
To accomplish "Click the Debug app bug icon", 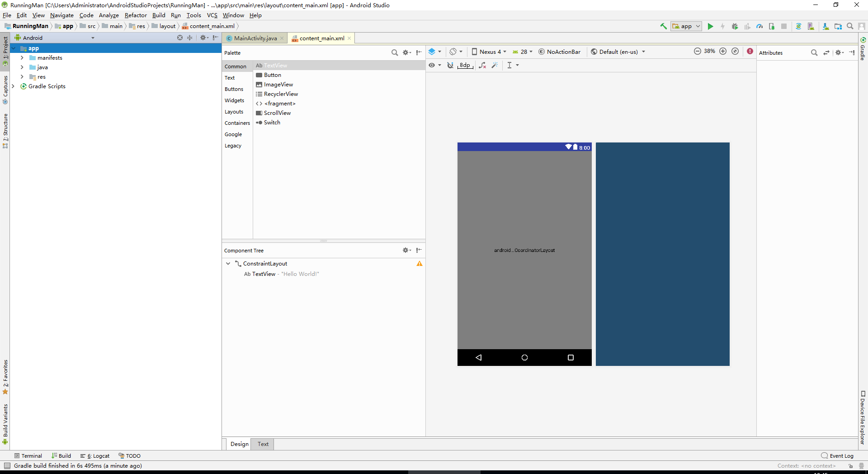I will click(x=735, y=26).
